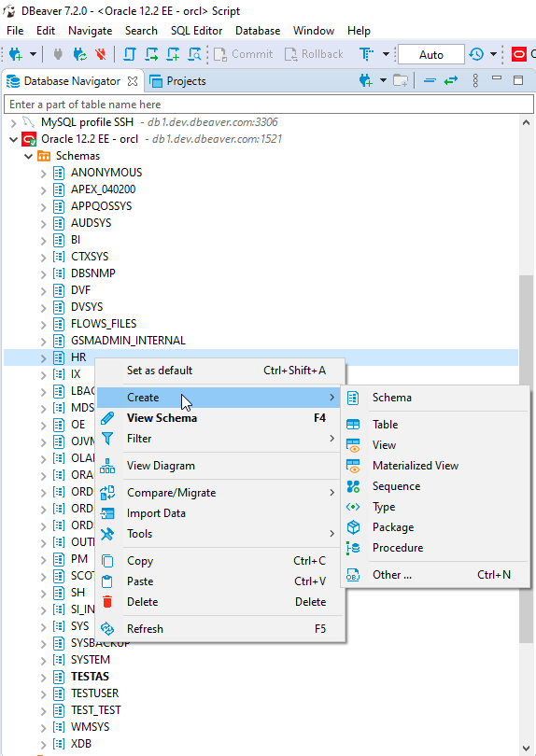This screenshot has height=756, width=536.
Task: Click Copy in context menu
Action: coord(221,561)
